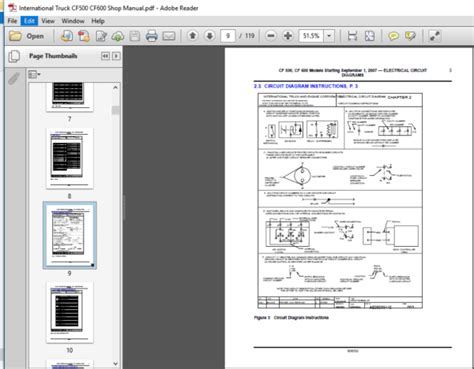Click the page number input field
This screenshot has height=369, width=474.
[228, 36]
